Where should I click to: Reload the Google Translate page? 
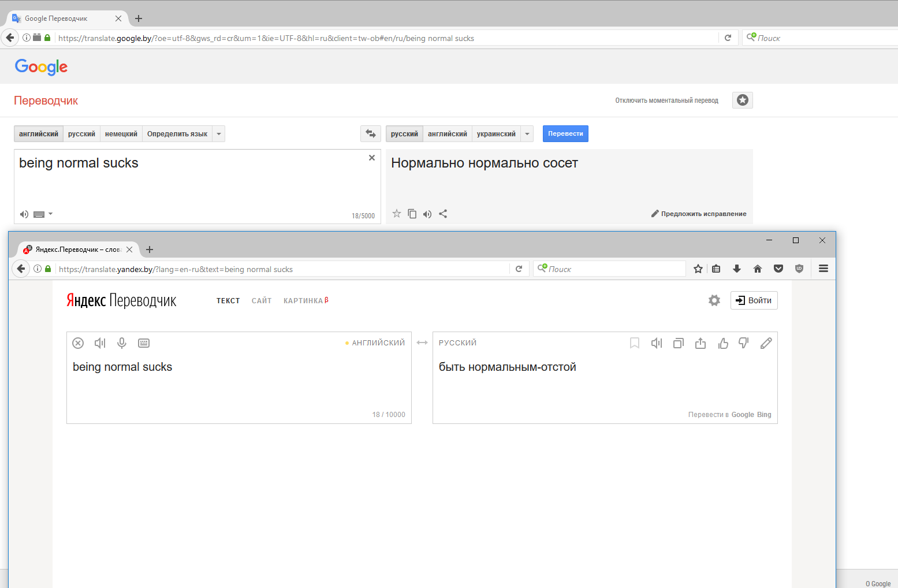[728, 38]
